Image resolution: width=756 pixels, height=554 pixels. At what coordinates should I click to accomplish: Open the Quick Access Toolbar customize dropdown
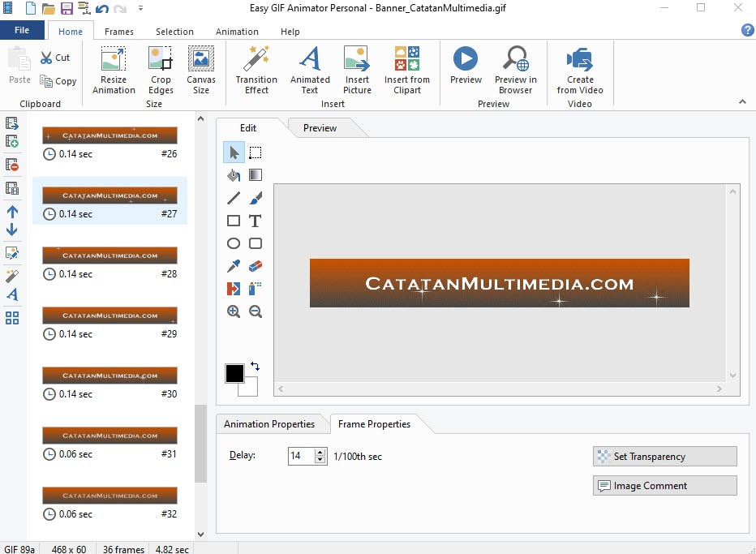click(x=140, y=8)
